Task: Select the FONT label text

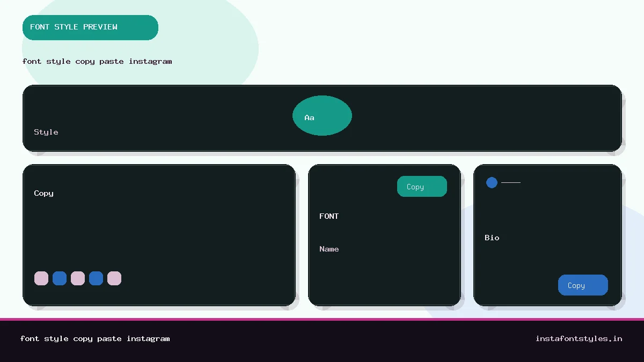Action: [329, 216]
